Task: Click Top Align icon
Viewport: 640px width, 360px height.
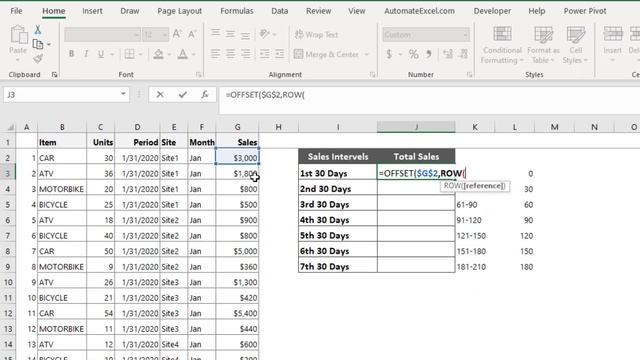Action: point(215,34)
